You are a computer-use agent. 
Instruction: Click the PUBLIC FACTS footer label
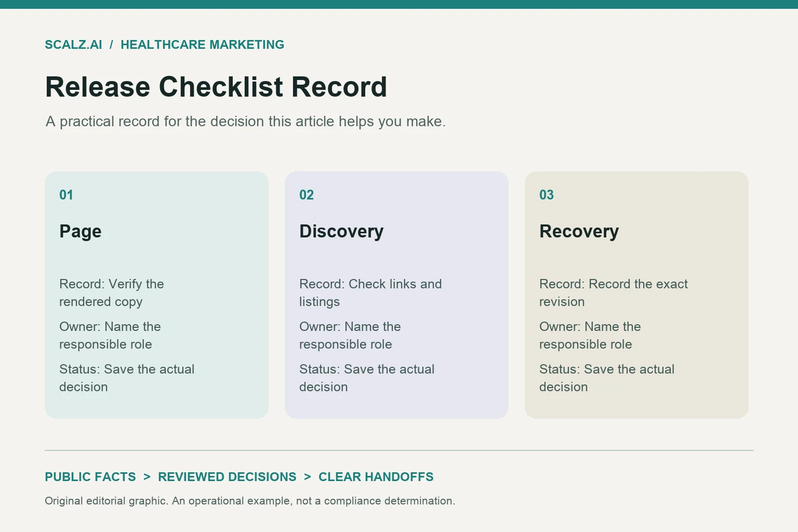pyautogui.click(x=90, y=477)
